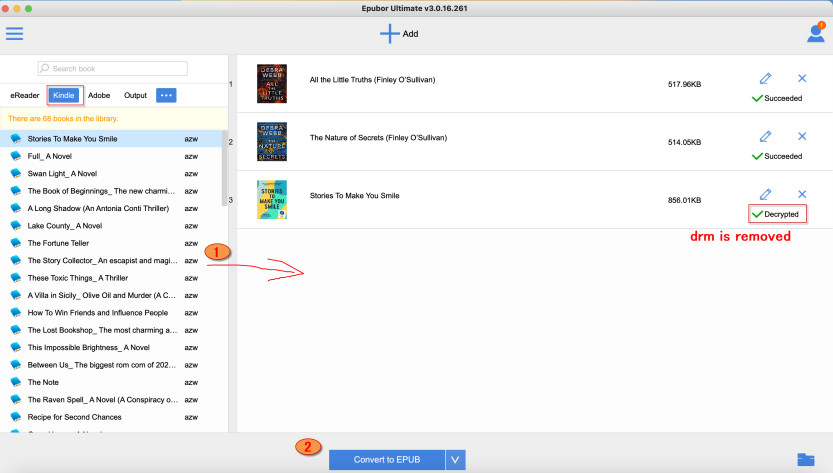Click book icon beside The Fortune Teller

point(16,243)
